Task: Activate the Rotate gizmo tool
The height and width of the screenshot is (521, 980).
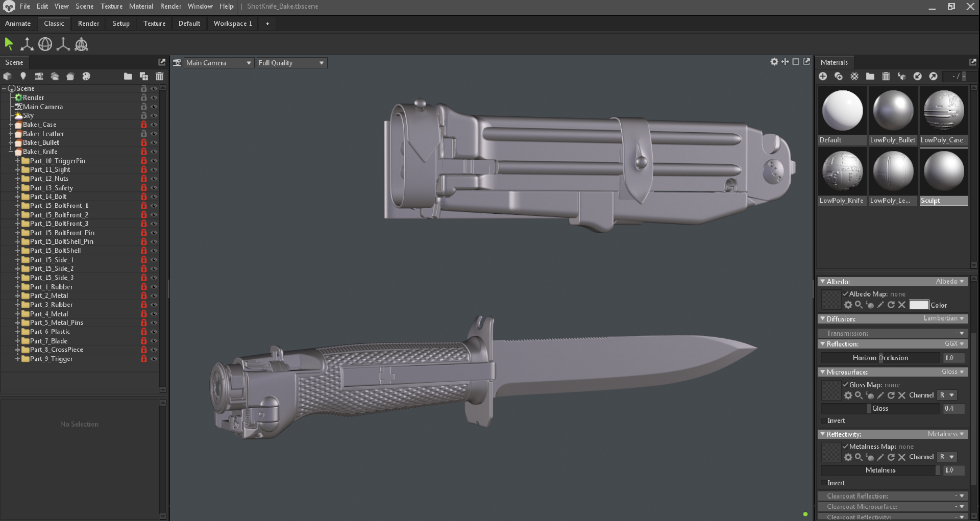Action: 45,44
